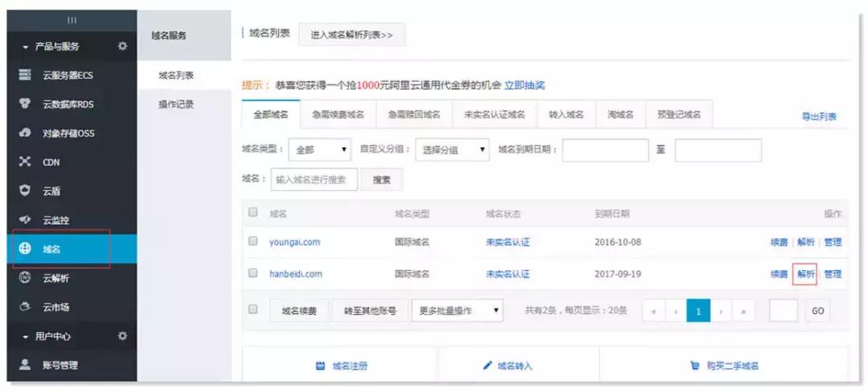Switch to the 急需续费域名 tab
Screen dimensions: 868x392
click(x=338, y=114)
